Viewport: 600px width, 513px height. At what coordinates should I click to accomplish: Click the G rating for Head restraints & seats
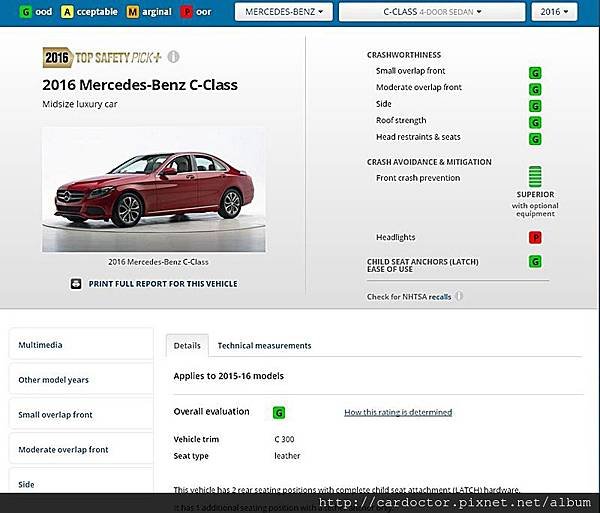point(535,139)
